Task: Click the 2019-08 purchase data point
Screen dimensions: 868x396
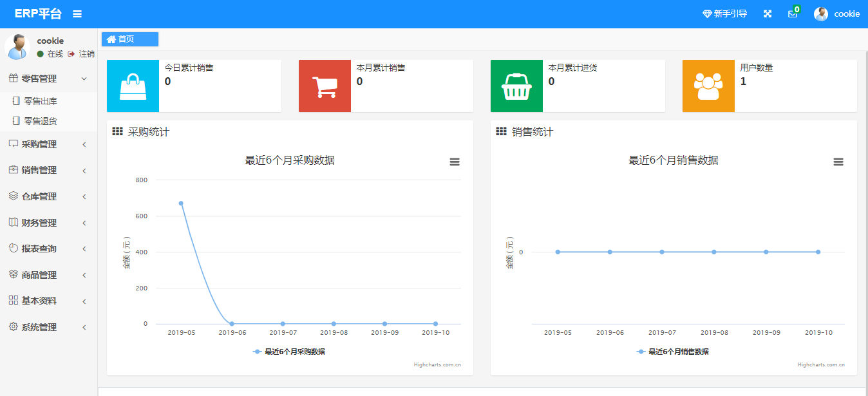Action: (334, 324)
